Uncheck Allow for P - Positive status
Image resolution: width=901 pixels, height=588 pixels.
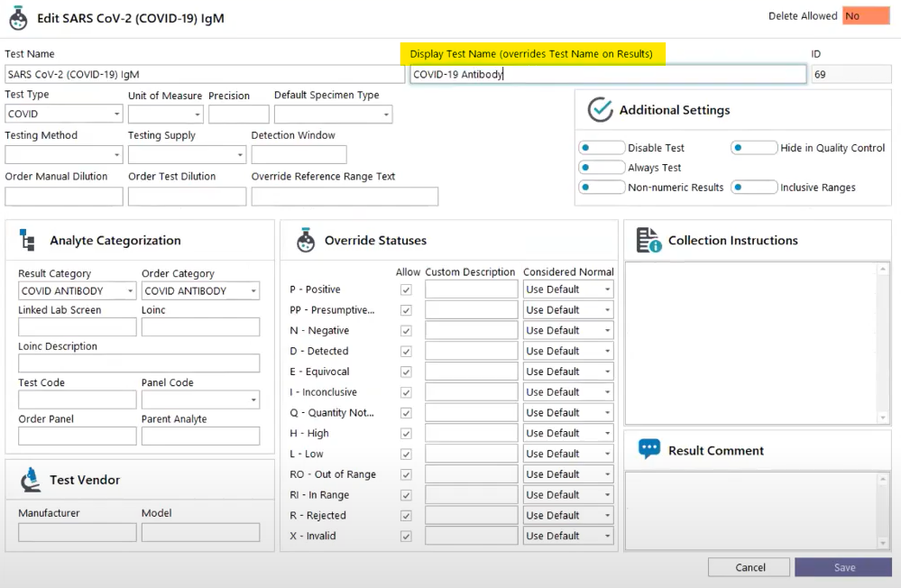[x=406, y=289]
